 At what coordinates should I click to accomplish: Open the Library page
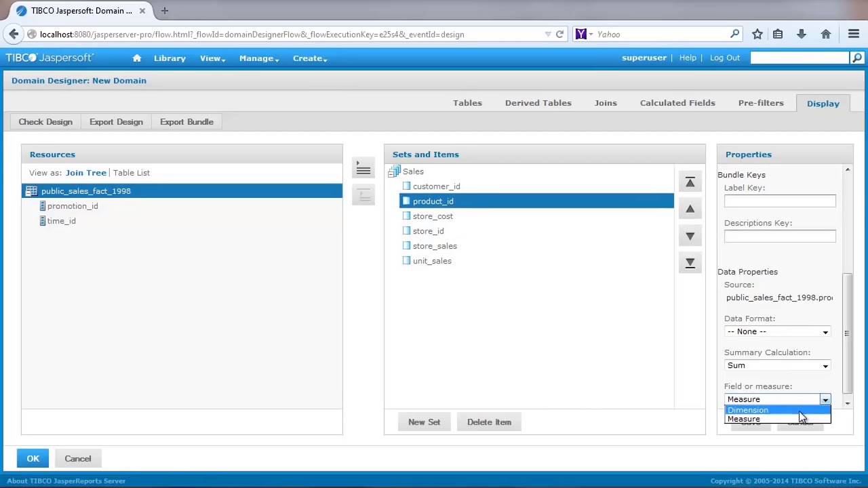click(170, 58)
